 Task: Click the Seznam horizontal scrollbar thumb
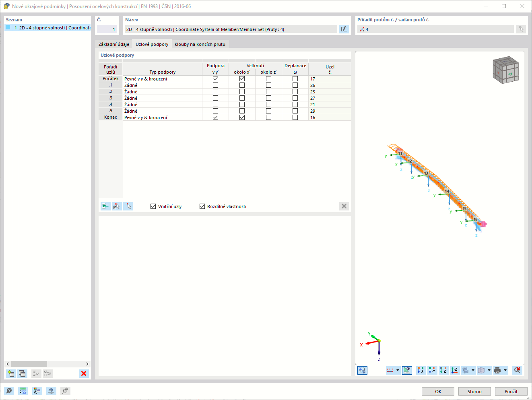pyautogui.click(x=29, y=364)
